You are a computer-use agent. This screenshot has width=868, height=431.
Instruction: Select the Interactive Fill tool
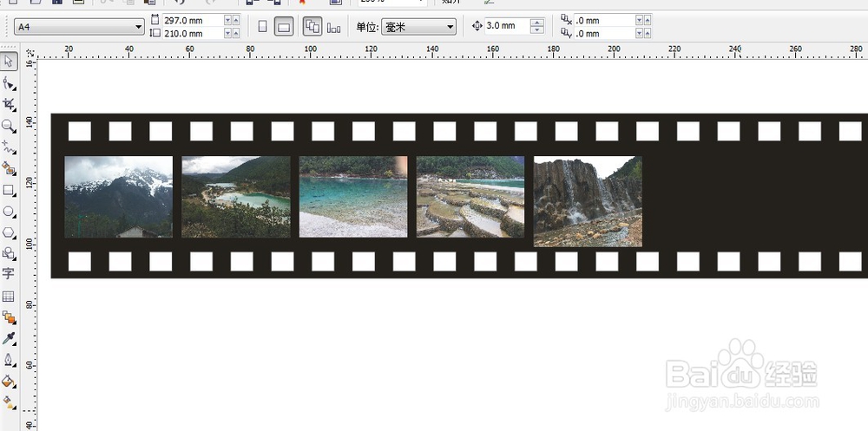point(9,402)
